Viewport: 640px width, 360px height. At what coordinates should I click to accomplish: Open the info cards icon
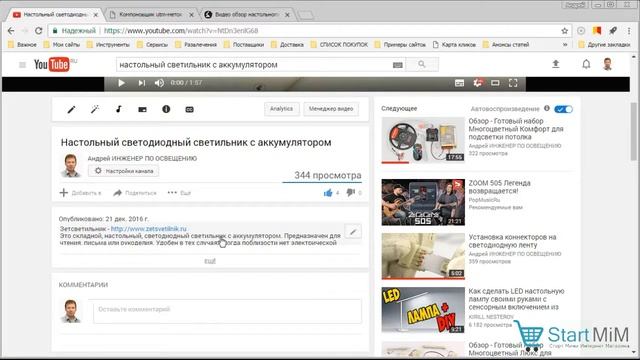[x=166, y=109]
